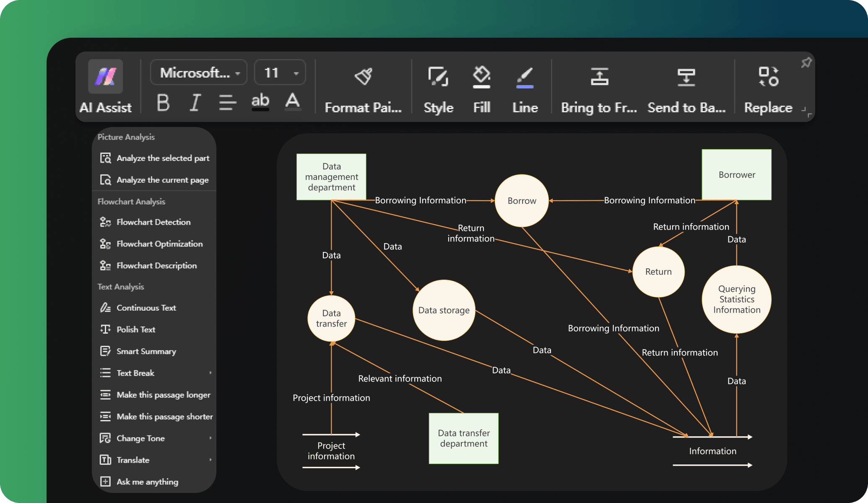Click the Continuous Text pen icon
Image resolution: width=868 pixels, height=503 pixels.
pos(105,308)
